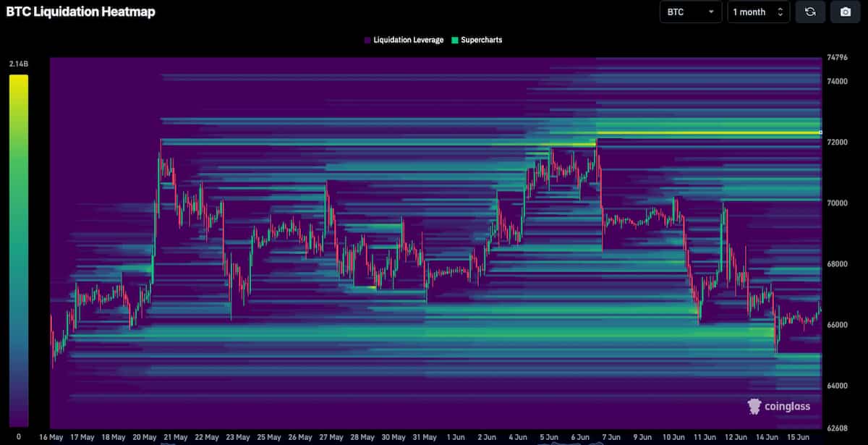Toggle the Supercharts series label
The image size is (868, 445).
click(x=481, y=41)
